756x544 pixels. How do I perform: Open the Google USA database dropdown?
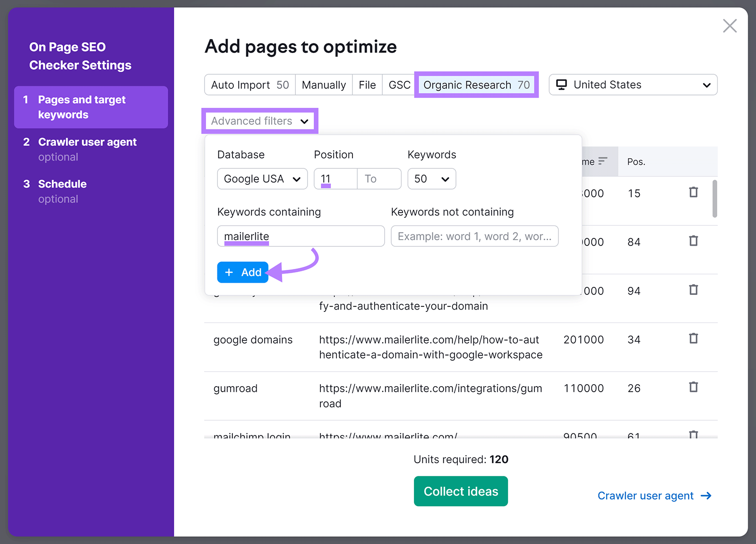(x=262, y=179)
